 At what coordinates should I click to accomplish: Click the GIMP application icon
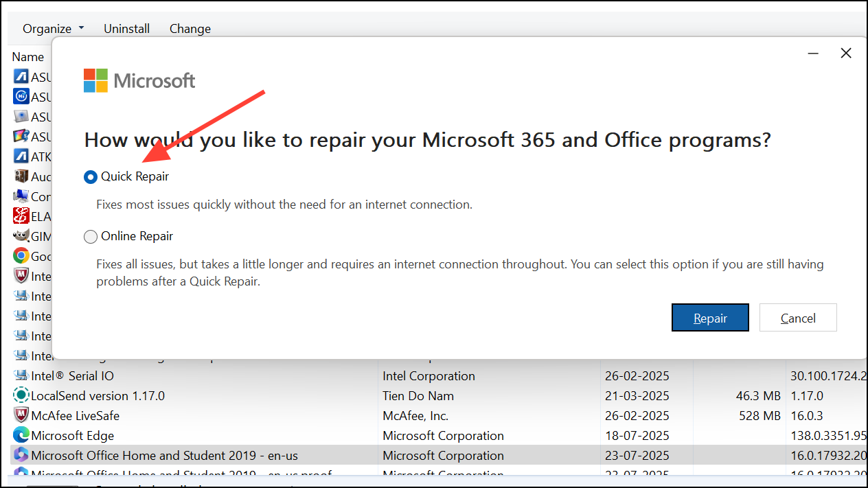(21, 235)
